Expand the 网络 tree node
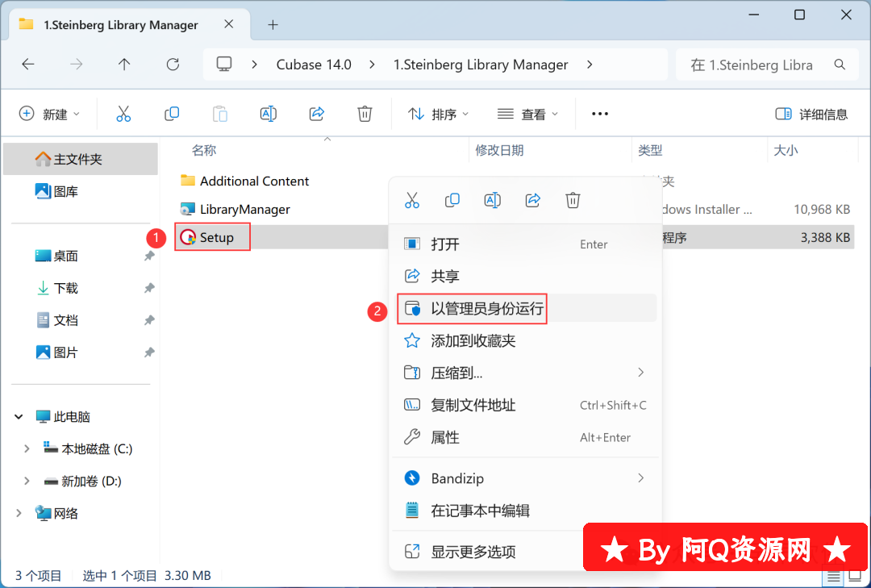Screen dimensions: 871x588 (19, 513)
